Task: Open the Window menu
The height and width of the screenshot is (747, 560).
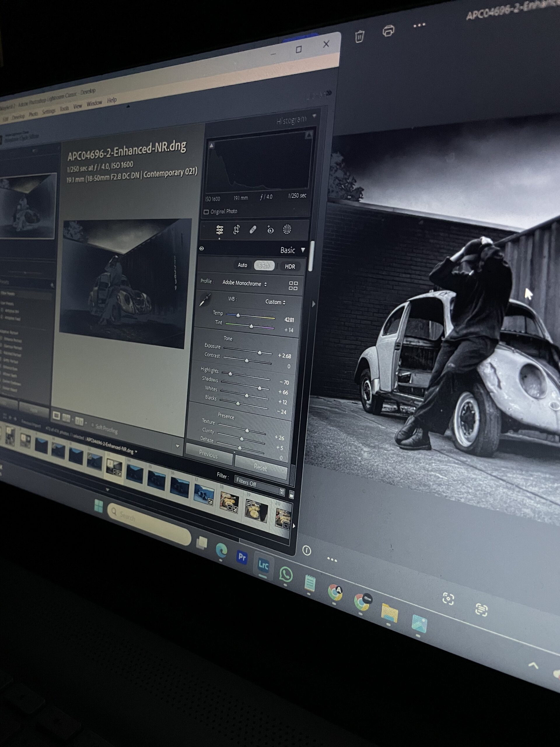Action: coord(94,103)
